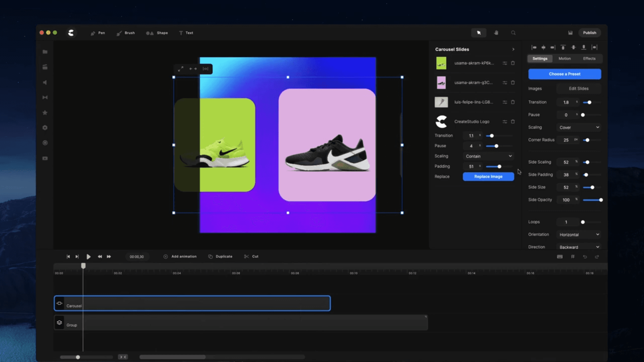Screen dimensions: 644x362
Task: Collapse the Carousel Slides panel chevron
Action: pos(513,49)
